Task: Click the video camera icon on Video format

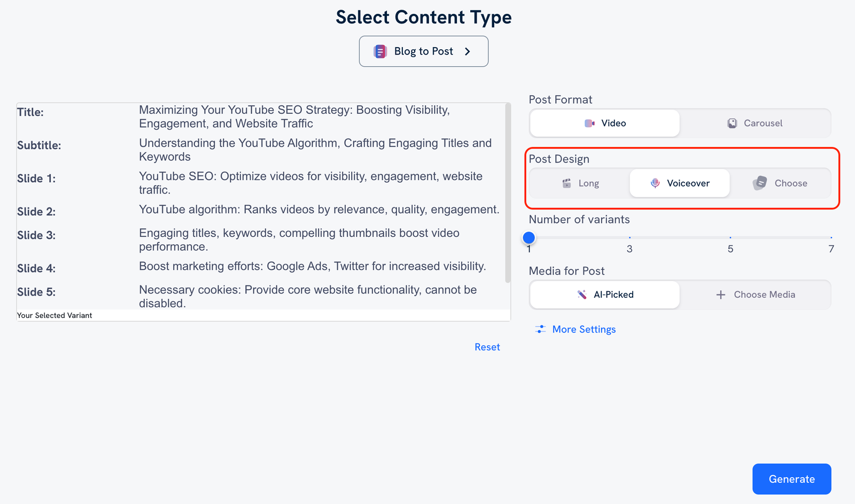Action: (x=589, y=123)
